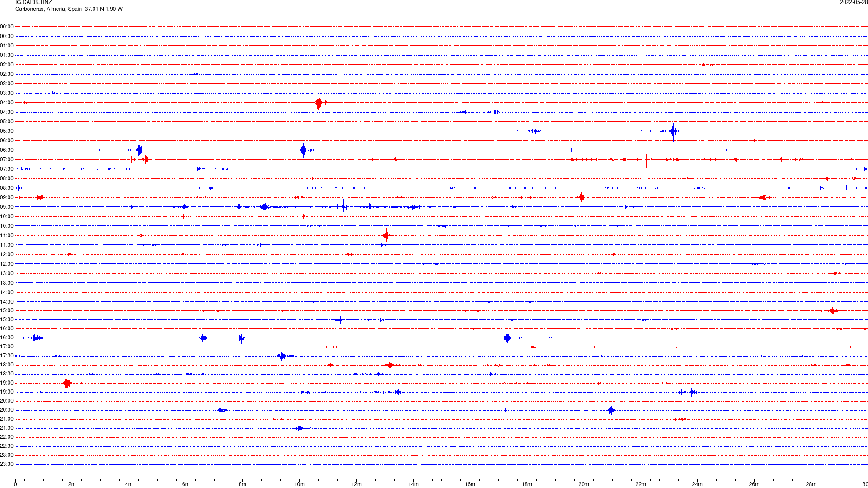Select the 21:30 trace time label
The height and width of the screenshot is (488, 868).
point(7,428)
